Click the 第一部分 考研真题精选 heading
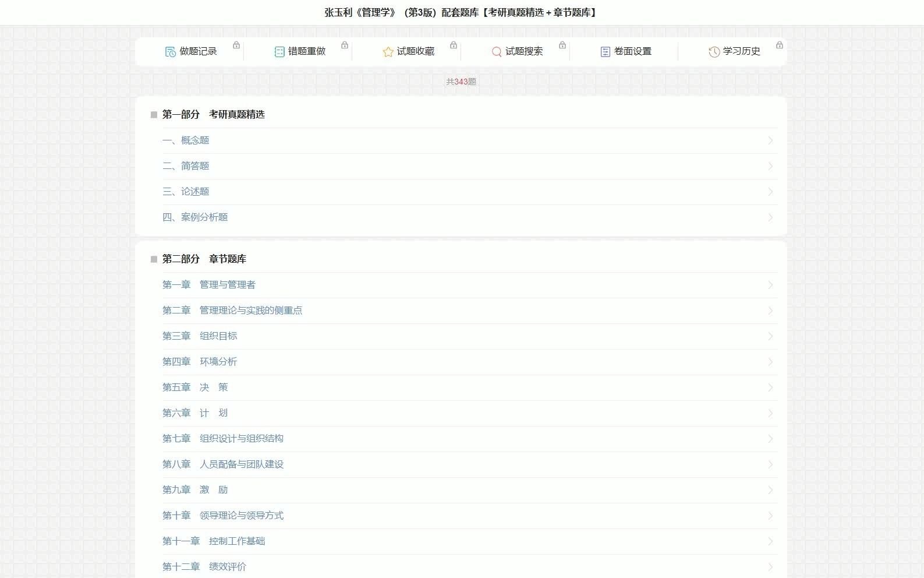Screen dimensions: 924x578 click(213, 114)
